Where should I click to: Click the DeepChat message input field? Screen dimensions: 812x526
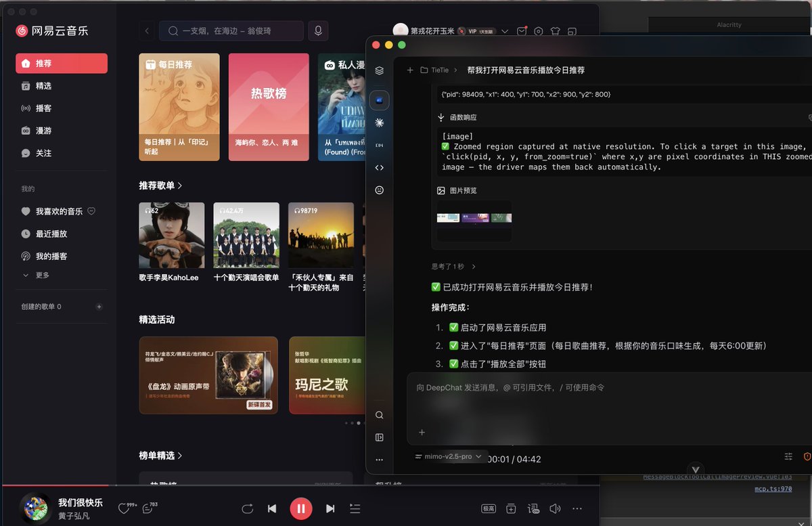609,388
